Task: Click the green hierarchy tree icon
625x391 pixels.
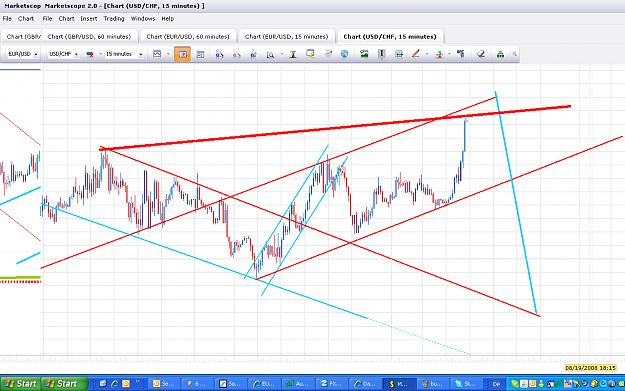Action: click(500, 54)
